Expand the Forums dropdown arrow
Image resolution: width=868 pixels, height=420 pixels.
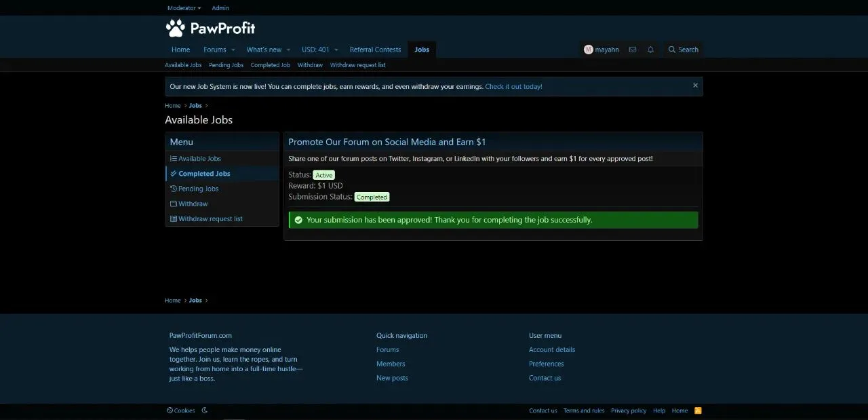click(x=233, y=50)
